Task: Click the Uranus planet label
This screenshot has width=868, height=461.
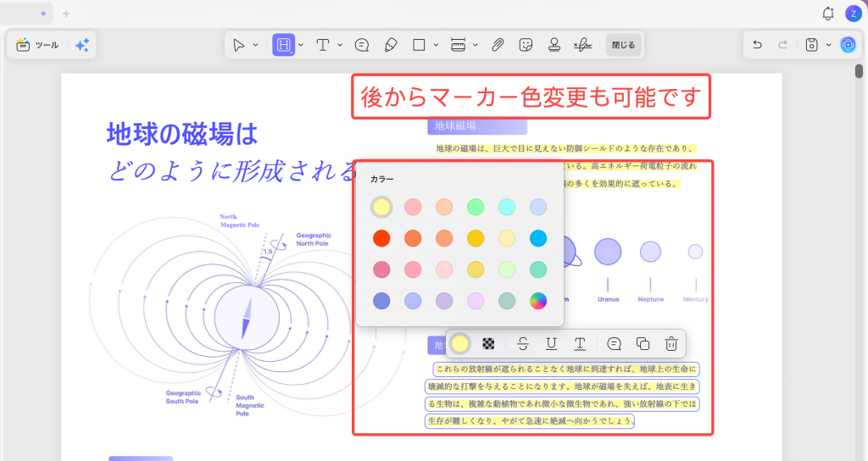Action: (608, 299)
